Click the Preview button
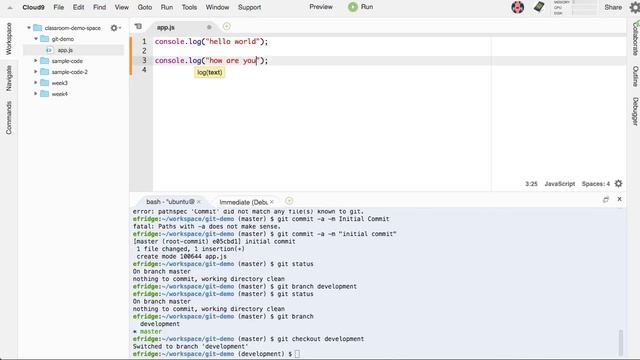This screenshot has width=640, height=360. (x=321, y=7)
